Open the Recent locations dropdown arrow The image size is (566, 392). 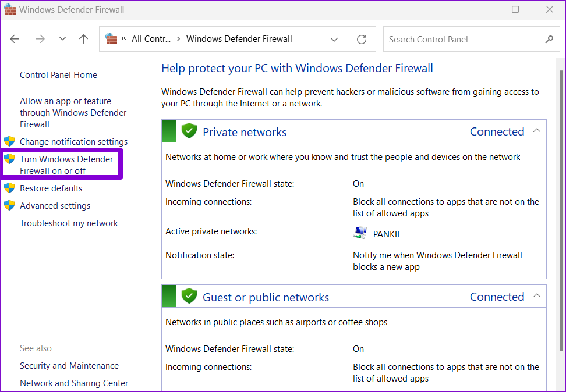click(x=62, y=39)
